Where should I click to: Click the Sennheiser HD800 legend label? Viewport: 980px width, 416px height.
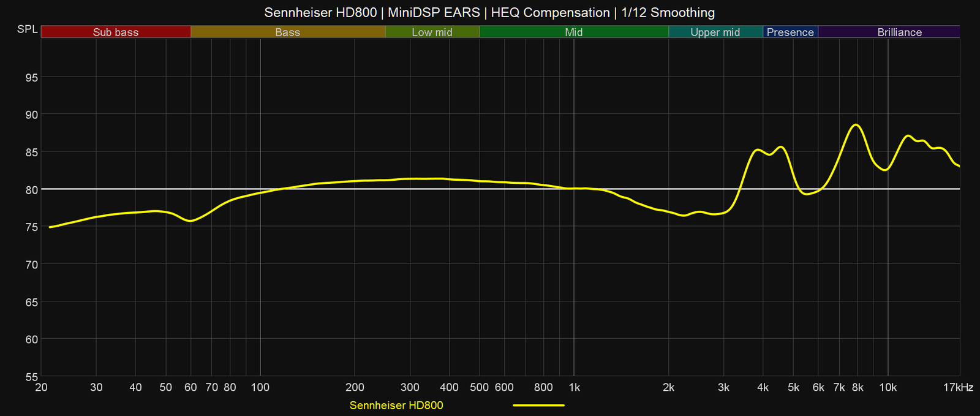click(x=396, y=405)
